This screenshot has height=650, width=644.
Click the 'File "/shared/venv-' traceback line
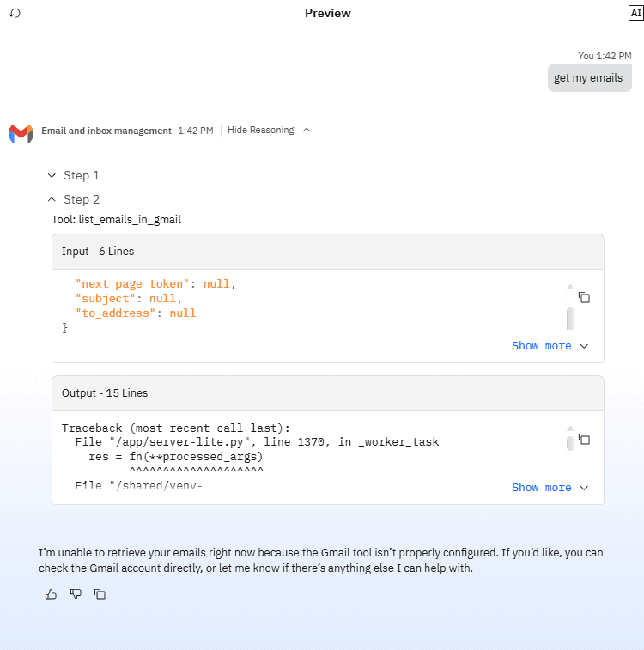(138, 486)
